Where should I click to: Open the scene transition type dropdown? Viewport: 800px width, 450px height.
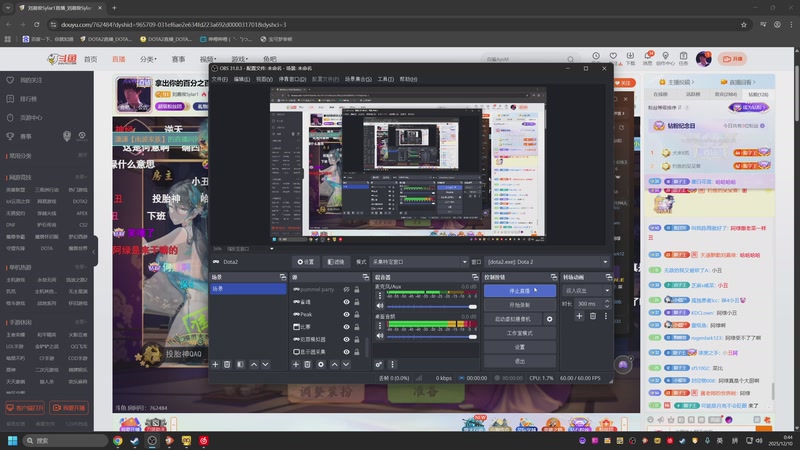click(586, 290)
